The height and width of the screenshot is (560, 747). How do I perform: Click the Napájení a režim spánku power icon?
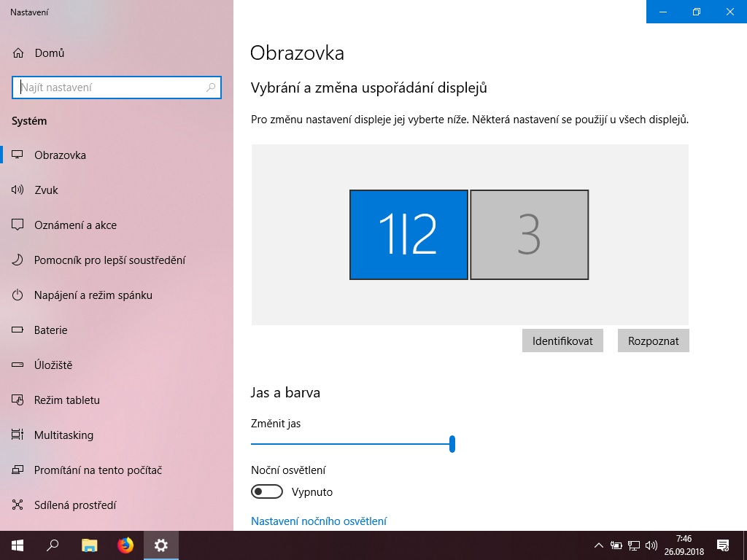coord(18,295)
